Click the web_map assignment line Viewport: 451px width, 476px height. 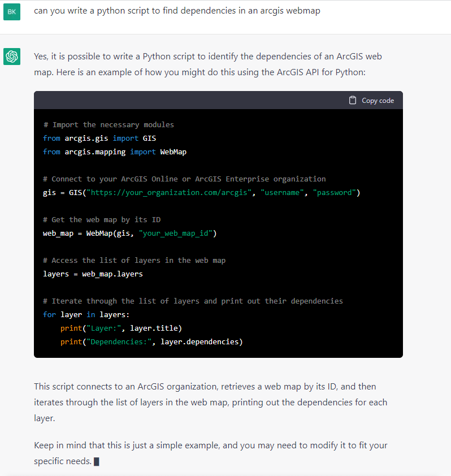(x=129, y=233)
